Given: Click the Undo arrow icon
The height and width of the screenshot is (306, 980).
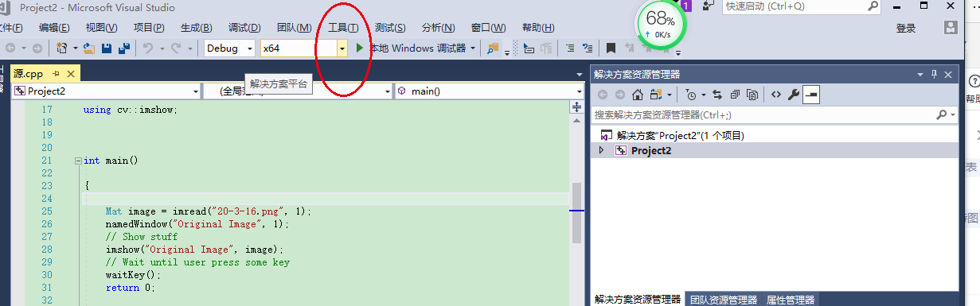Looking at the screenshot, I should (147, 48).
